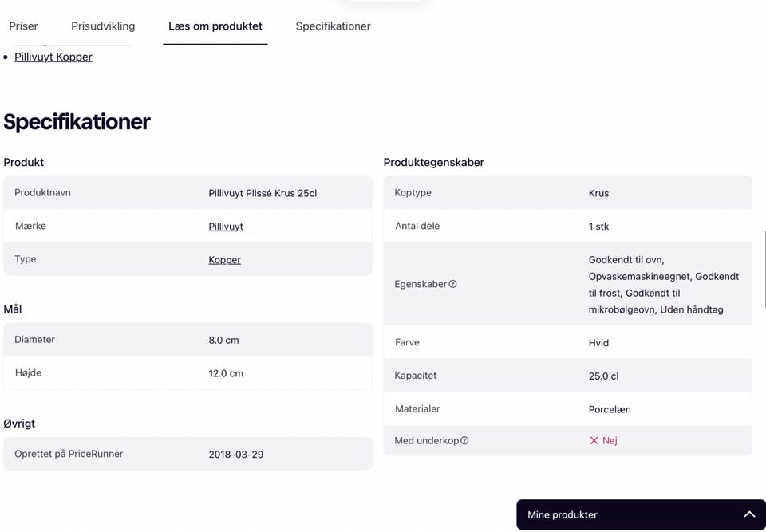Click the Specifikationer section heading
Screen dimensions: 766x532
pyautogui.click(x=77, y=121)
